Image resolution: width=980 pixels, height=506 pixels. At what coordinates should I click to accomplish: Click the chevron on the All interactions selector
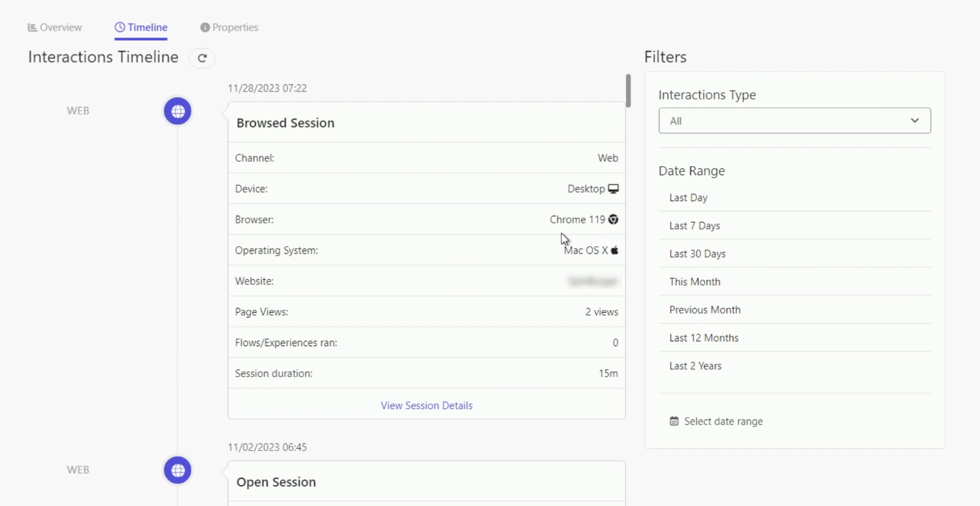916,120
